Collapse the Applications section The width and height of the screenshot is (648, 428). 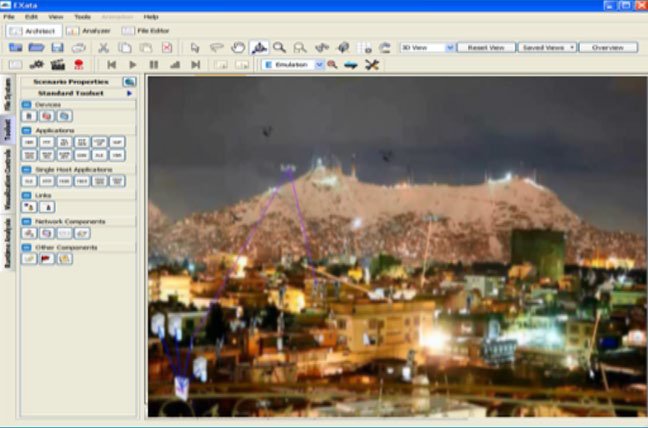[26, 130]
